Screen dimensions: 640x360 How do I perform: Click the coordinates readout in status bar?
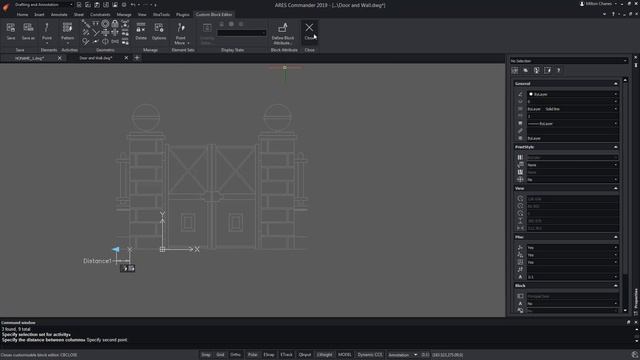pyautogui.click(x=447, y=355)
